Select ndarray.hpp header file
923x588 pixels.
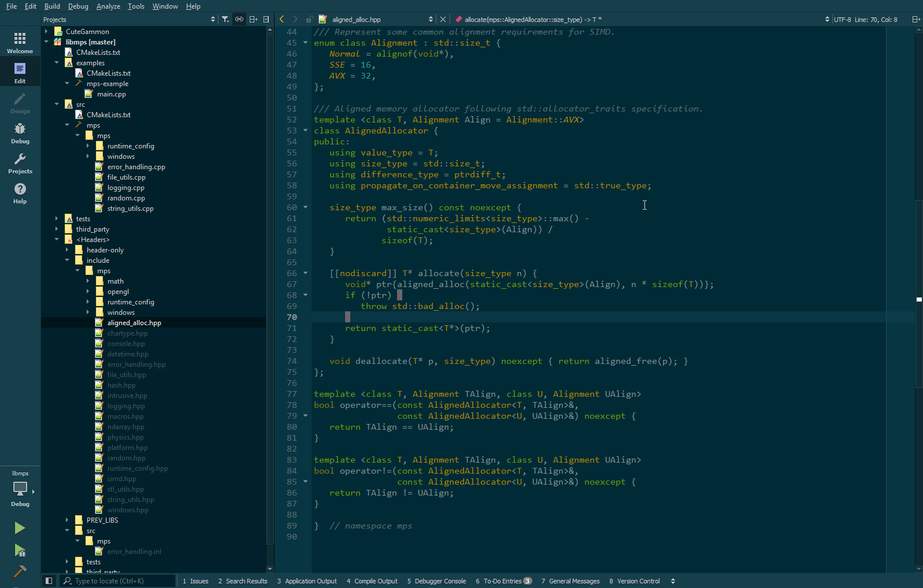click(x=125, y=427)
